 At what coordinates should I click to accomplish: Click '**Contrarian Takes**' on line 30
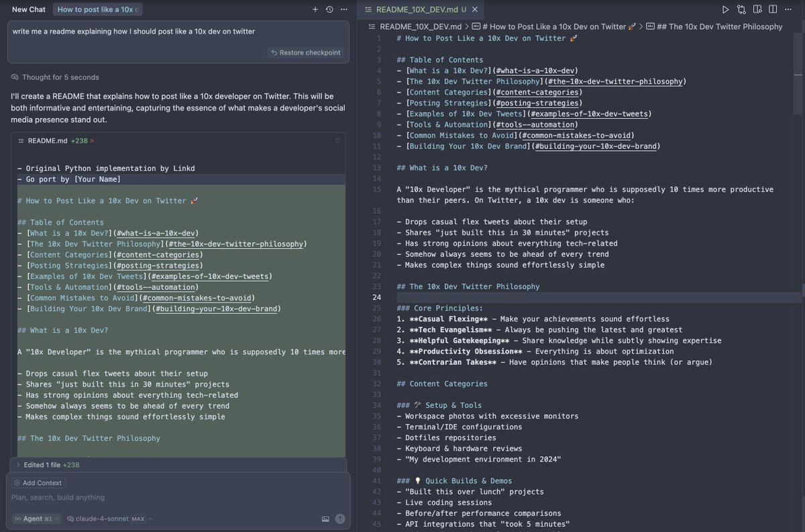[x=452, y=362]
